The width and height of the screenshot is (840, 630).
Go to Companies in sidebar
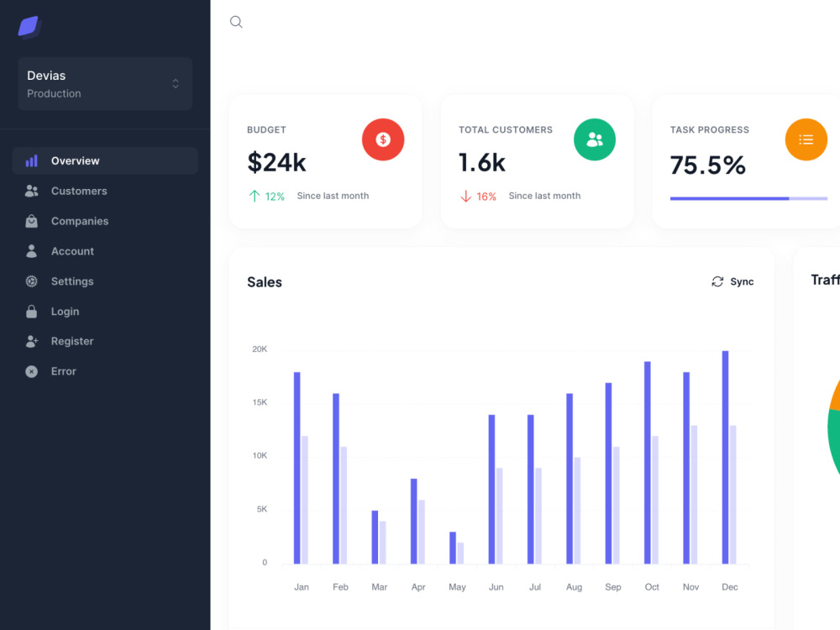tap(105, 221)
